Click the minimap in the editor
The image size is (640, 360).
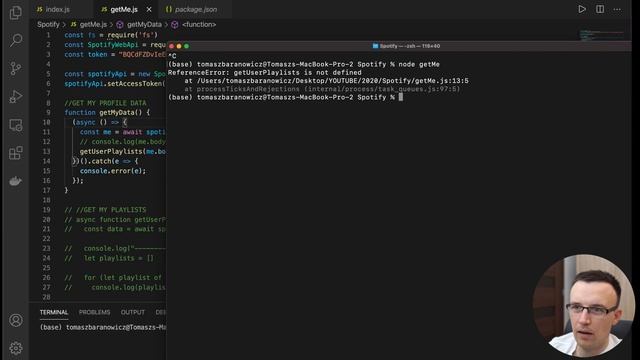(602, 36)
